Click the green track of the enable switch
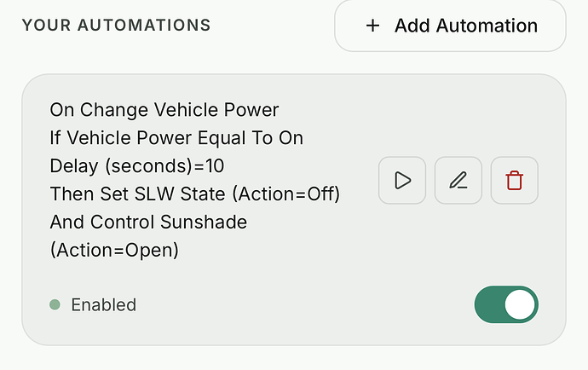This screenshot has height=370, width=588. (489, 304)
